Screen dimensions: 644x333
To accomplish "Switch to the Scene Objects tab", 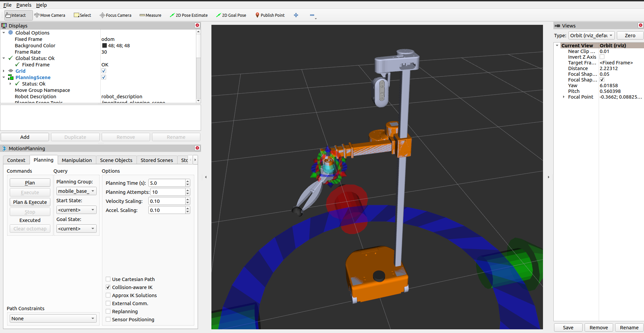I will pos(116,160).
